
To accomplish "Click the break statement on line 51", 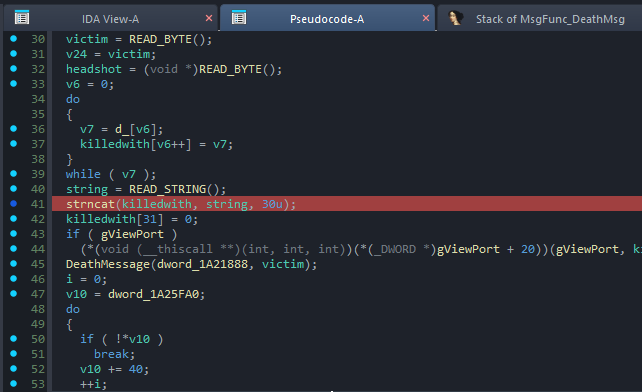I will click(x=111, y=354).
